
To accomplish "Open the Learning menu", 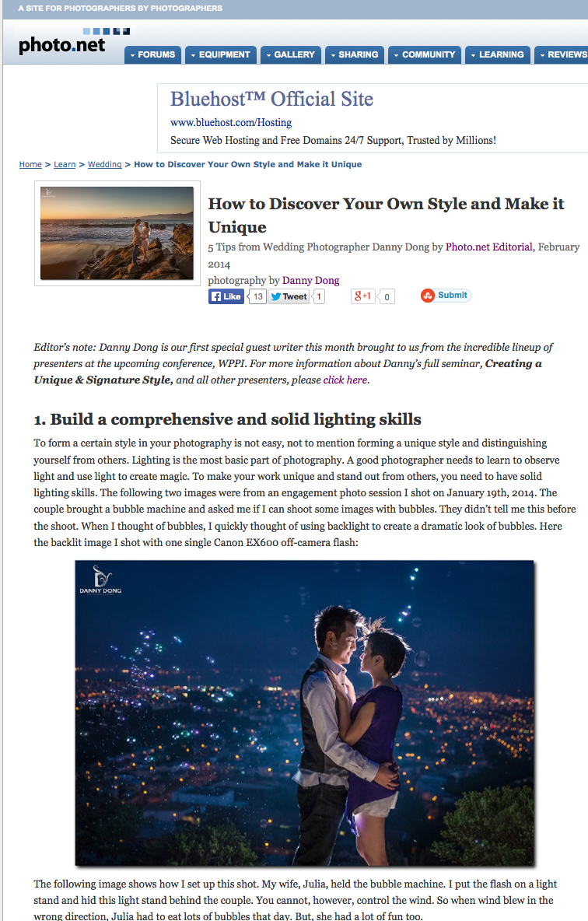I will [x=498, y=54].
